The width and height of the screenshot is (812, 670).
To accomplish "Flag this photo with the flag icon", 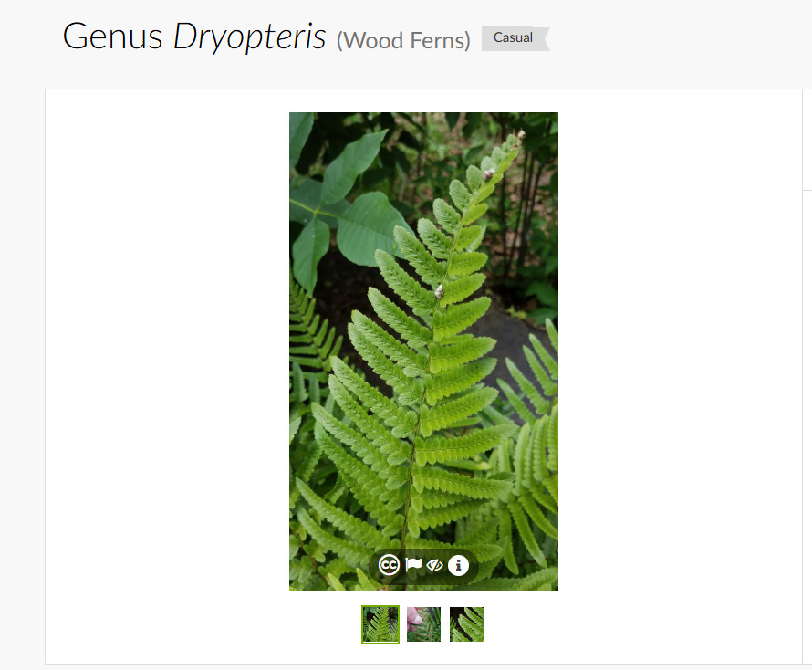I will coord(413,564).
